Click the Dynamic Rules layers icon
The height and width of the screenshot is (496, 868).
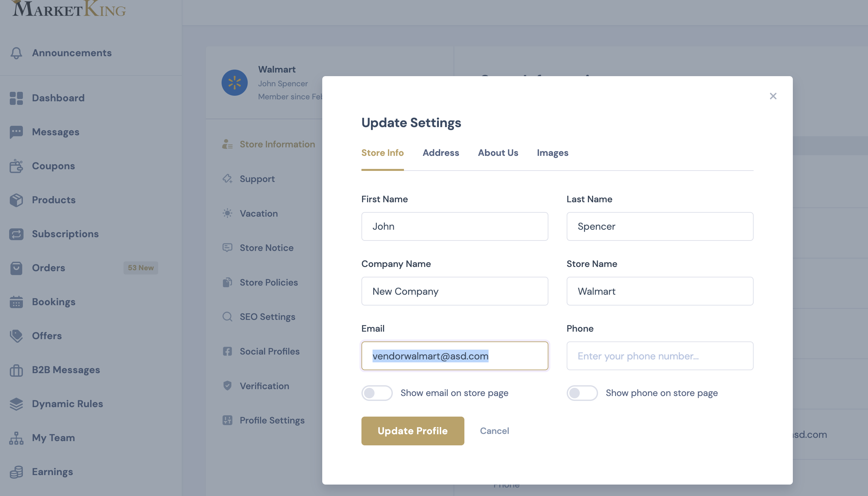tap(16, 404)
